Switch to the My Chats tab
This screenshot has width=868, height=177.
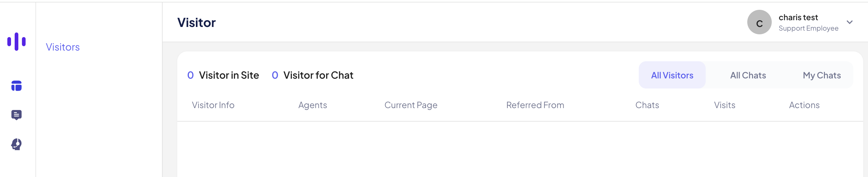822,75
